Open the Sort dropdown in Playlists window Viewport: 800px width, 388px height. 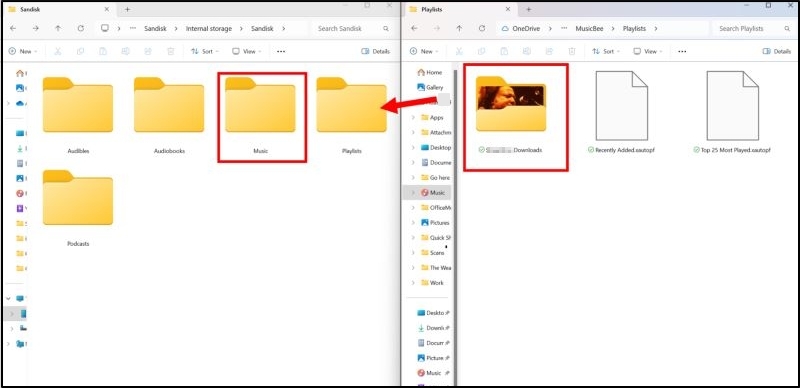[606, 52]
